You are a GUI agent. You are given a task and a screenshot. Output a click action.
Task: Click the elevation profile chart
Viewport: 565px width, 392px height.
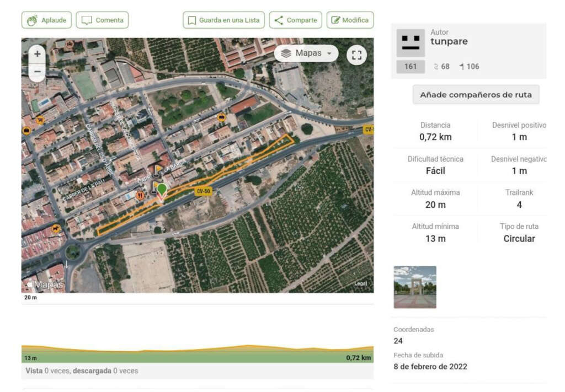pyautogui.click(x=197, y=353)
